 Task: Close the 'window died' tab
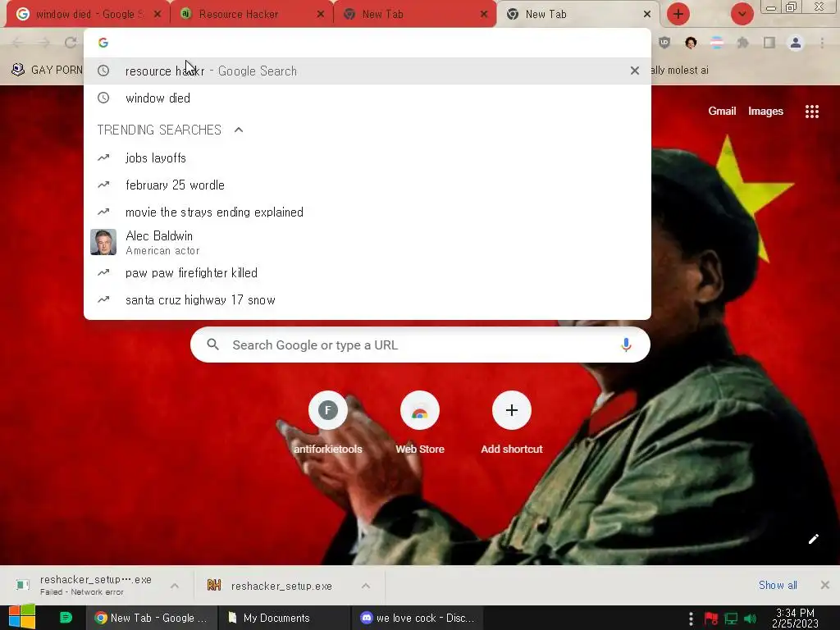tap(157, 15)
